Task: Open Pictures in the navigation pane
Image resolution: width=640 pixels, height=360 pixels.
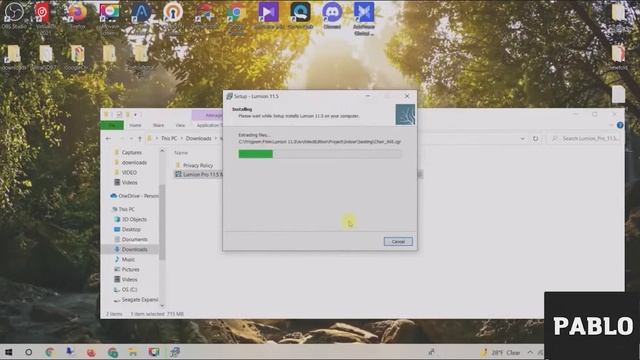Action: (130, 269)
